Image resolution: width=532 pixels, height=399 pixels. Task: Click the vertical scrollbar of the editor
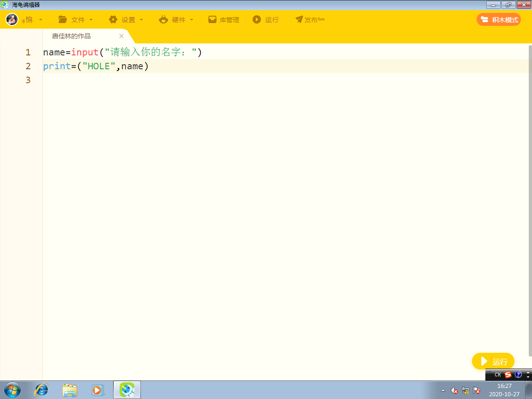pos(530,200)
